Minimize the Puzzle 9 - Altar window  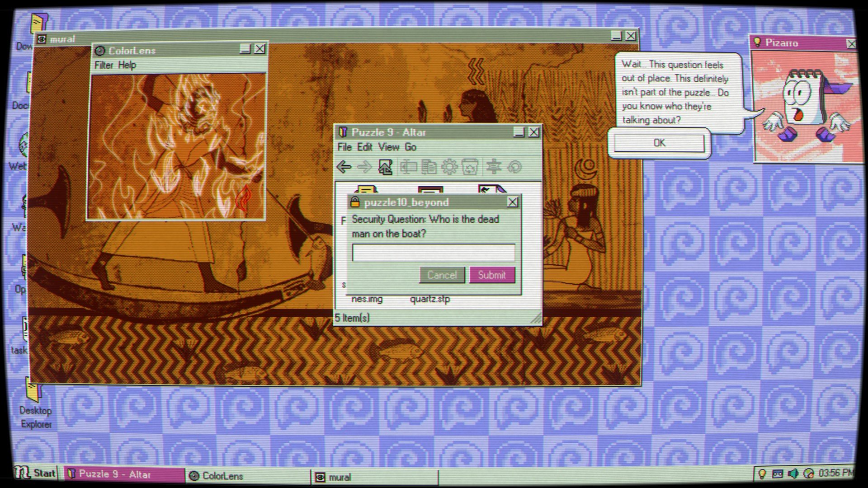coord(519,132)
